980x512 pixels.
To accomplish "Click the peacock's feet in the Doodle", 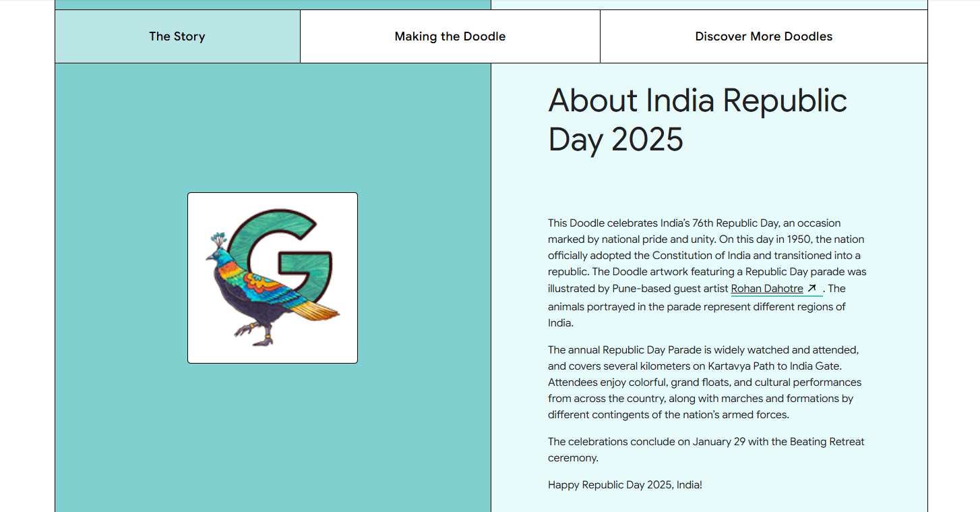I will point(253,333).
